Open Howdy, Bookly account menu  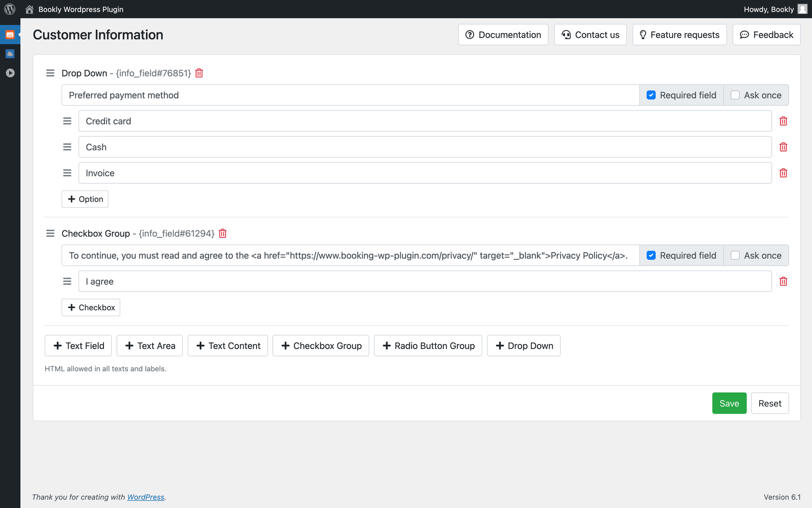[774, 9]
